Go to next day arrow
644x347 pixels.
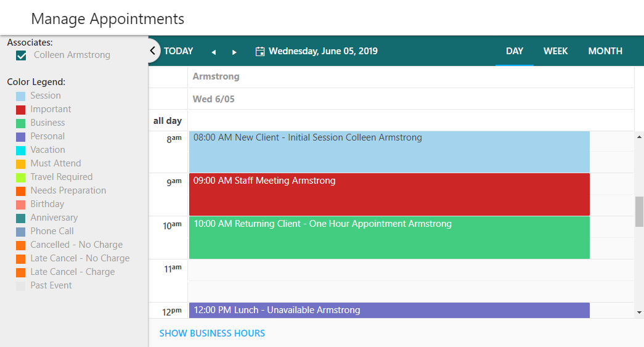point(234,52)
